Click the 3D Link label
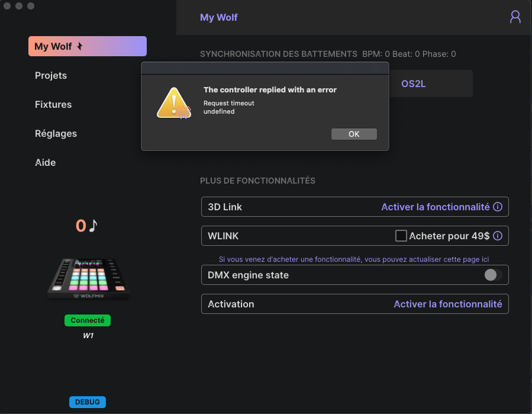The image size is (532, 414). pyautogui.click(x=225, y=207)
